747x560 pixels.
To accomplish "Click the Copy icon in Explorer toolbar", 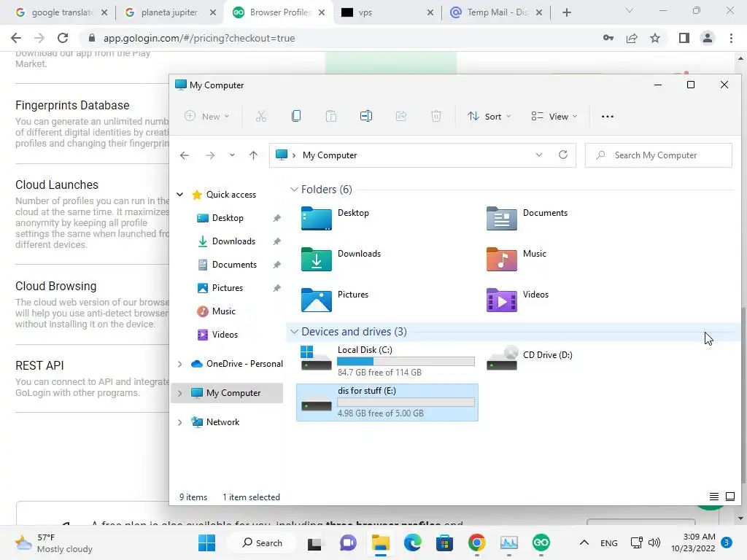I will coord(296,116).
